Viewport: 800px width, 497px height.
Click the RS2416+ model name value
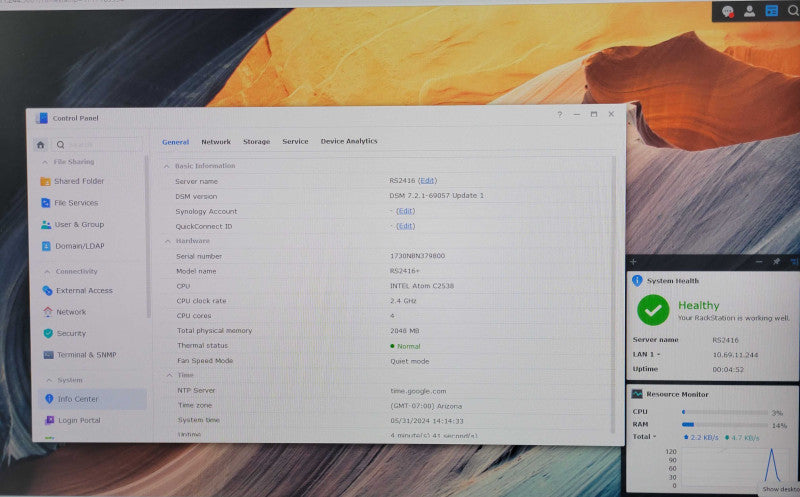[405, 271]
